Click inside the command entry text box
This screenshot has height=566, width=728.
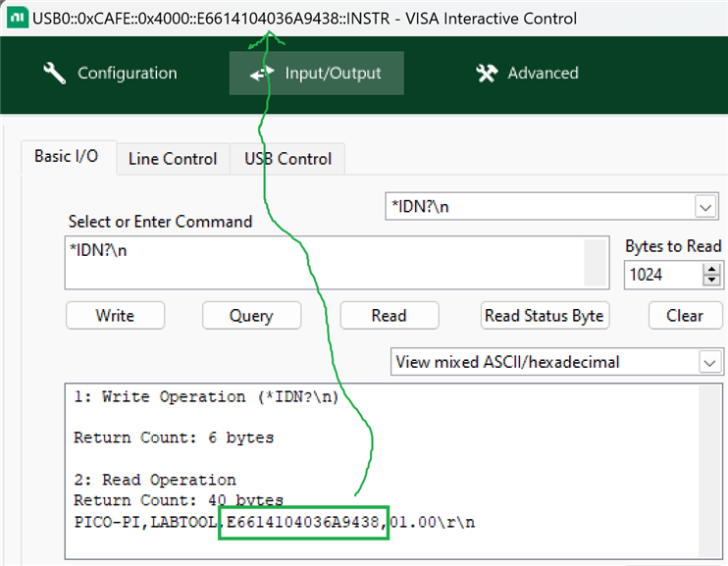(x=324, y=262)
